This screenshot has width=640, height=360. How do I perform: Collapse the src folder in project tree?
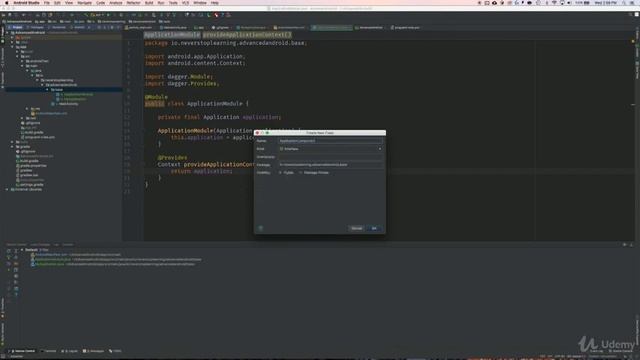17,56
